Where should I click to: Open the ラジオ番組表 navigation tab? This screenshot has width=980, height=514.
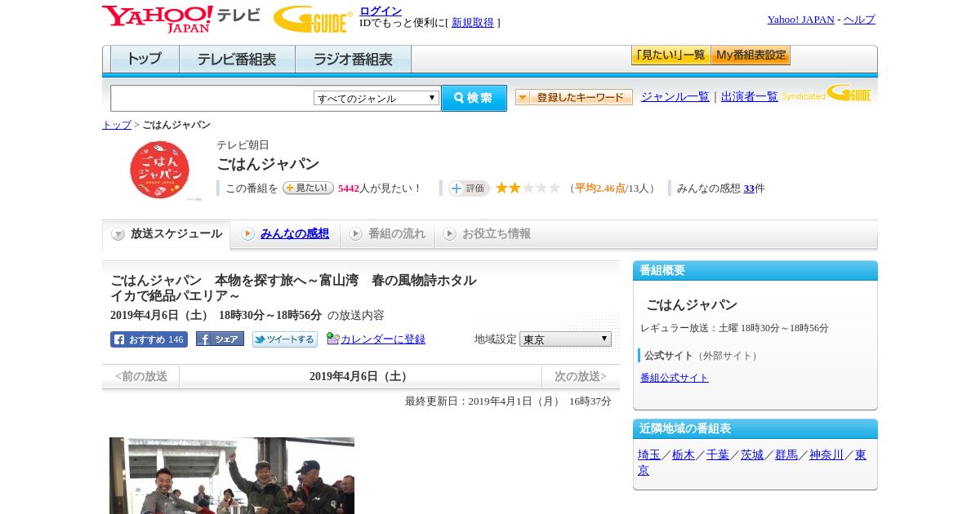pos(353,60)
